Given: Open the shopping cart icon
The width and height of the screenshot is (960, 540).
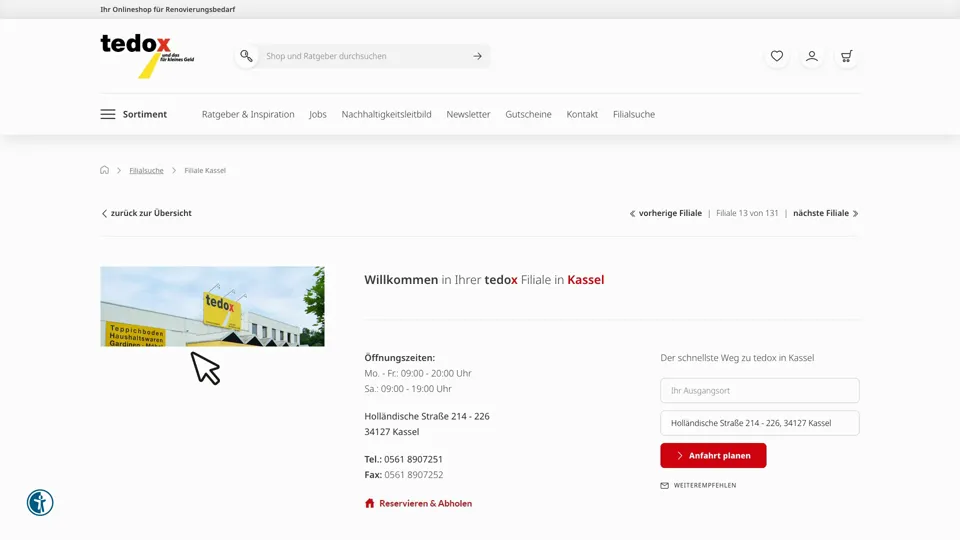Looking at the screenshot, I should [x=847, y=56].
